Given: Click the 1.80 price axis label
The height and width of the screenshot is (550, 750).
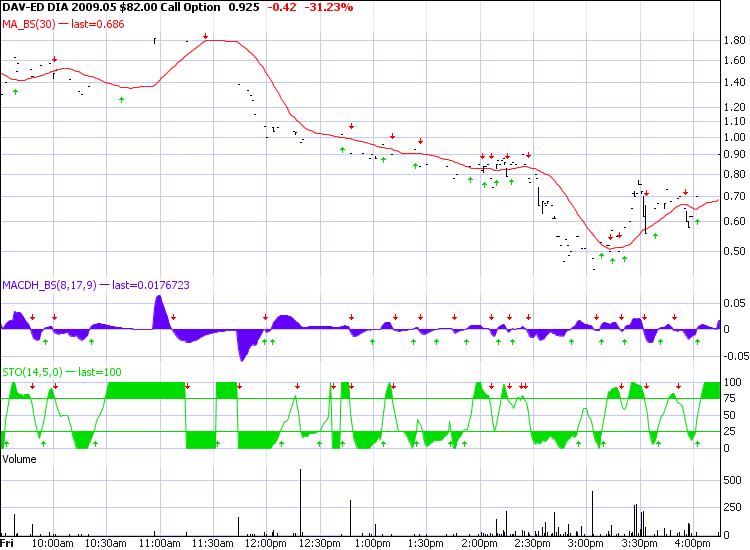Looking at the screenshot, I should (x=732, y=41).
